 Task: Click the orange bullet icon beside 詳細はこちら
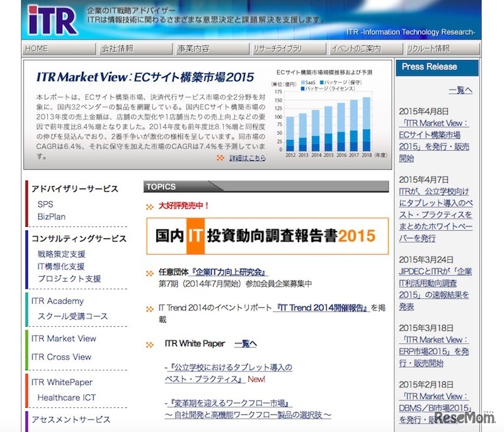[220, 158]
